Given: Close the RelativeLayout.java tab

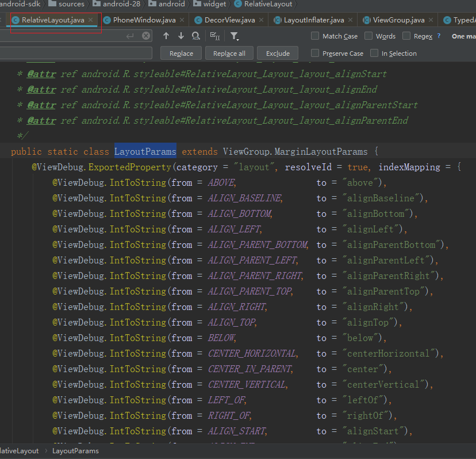Looking at the screenshot, I should click(x=90, y=20).
